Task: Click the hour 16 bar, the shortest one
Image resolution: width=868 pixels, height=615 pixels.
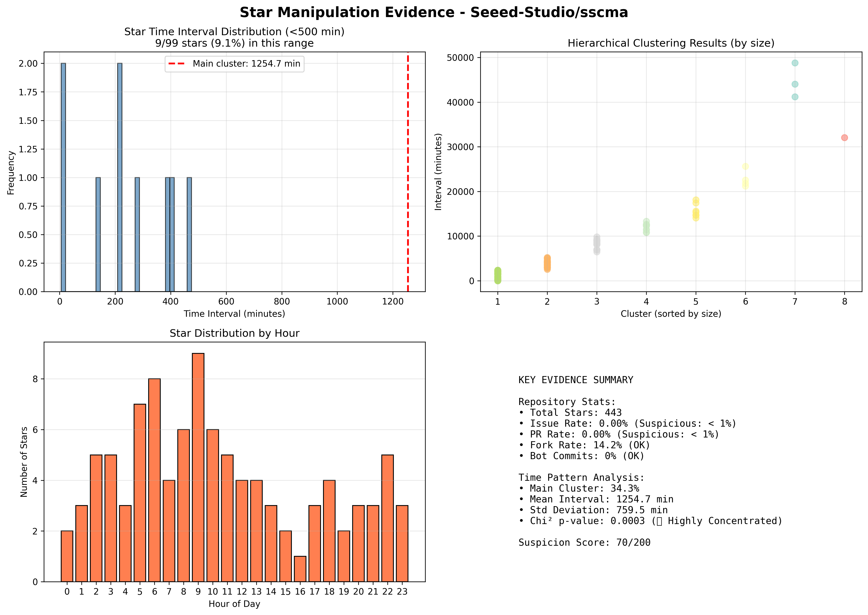Action: (300, 569)
